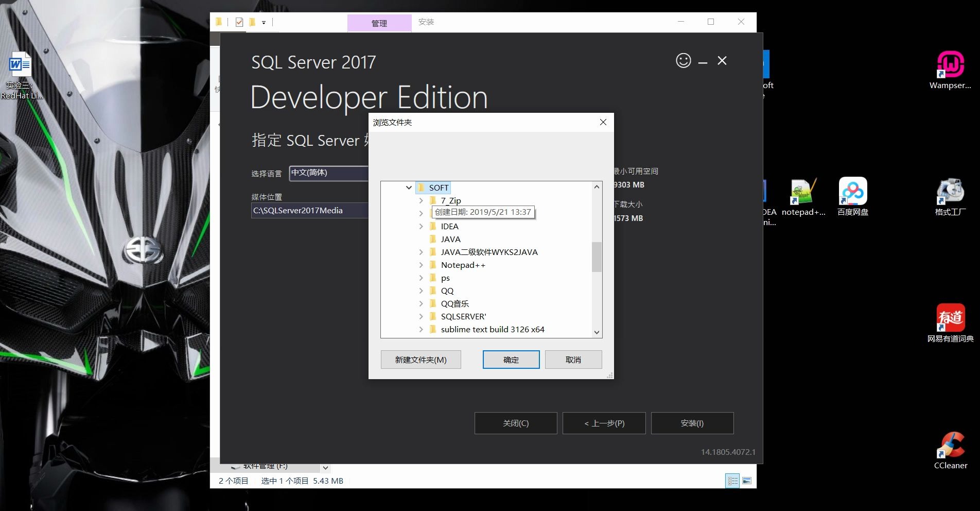Viewport: 980px width, 511px height.
Task: Click the folder tree scroll down arrow
Action: 597,332
